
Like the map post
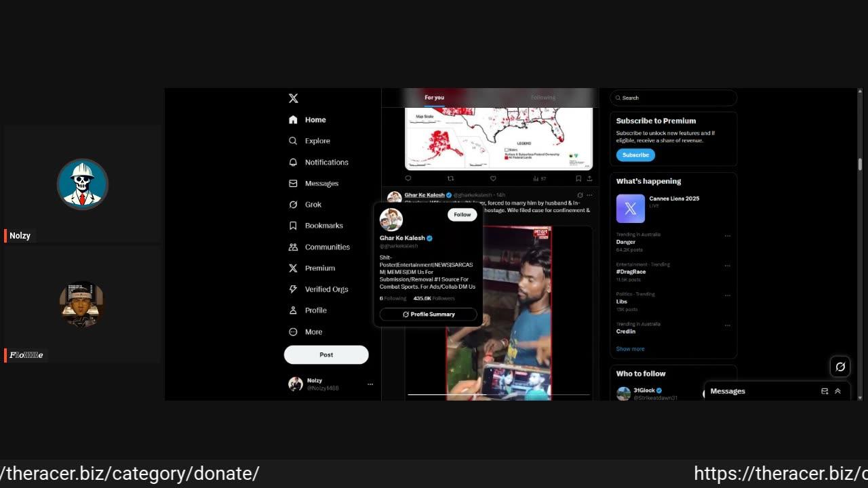pyautogui.click(x=493, y=178)
